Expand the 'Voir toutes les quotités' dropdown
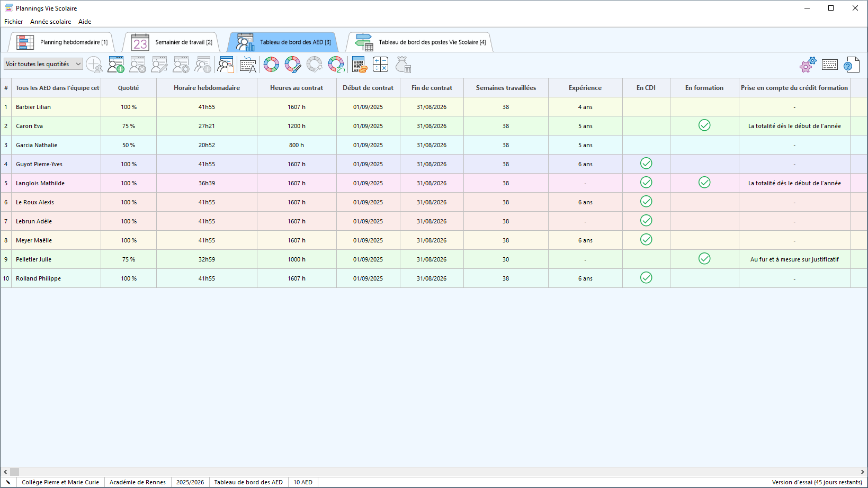 pos(43,64)
